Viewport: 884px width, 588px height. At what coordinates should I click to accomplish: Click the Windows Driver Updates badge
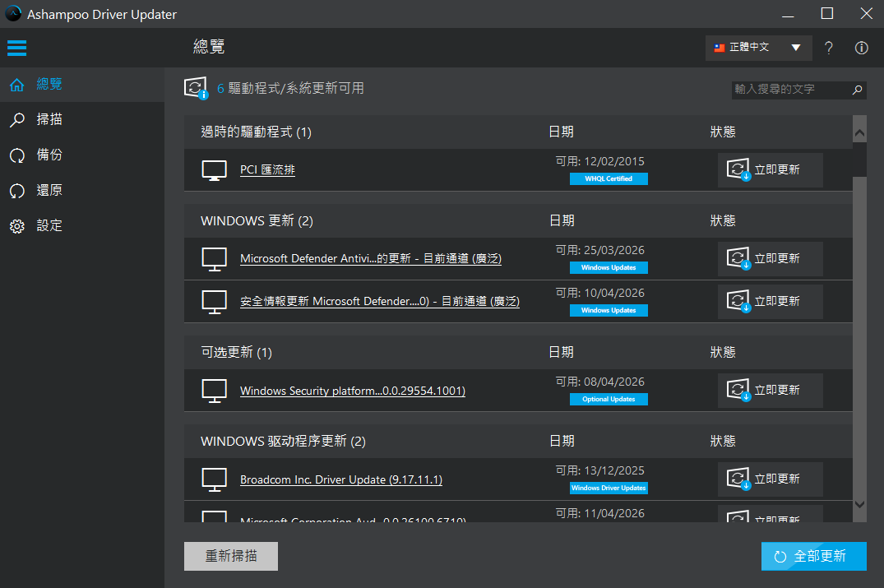609,488
